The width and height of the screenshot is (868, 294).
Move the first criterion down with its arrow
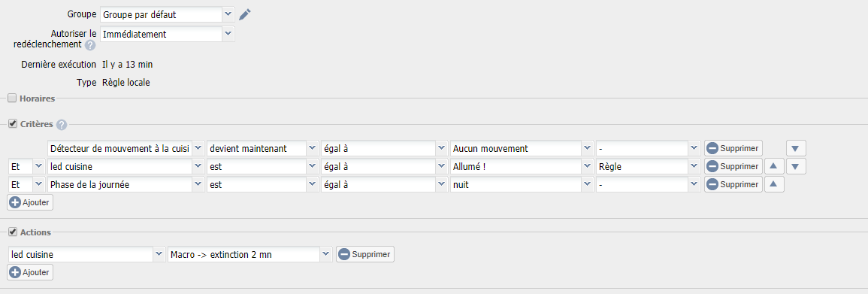click(796, 148)
